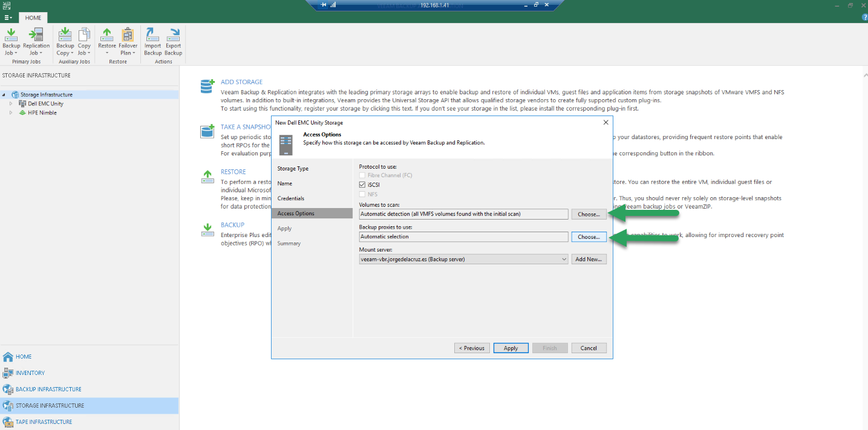The width and height of the screenshot is (868, 430).
Task: Click the Apply button
Action: (x=511, y=348)
